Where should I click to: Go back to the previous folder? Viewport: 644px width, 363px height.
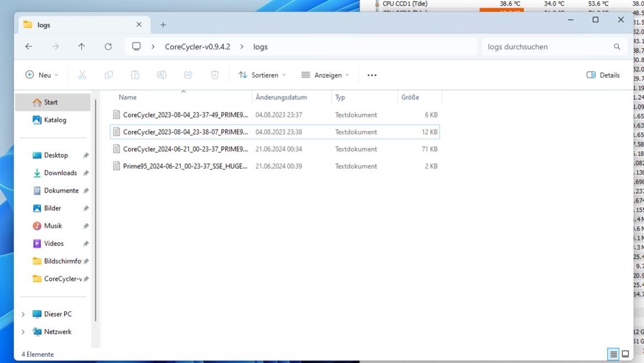(29, 47)
